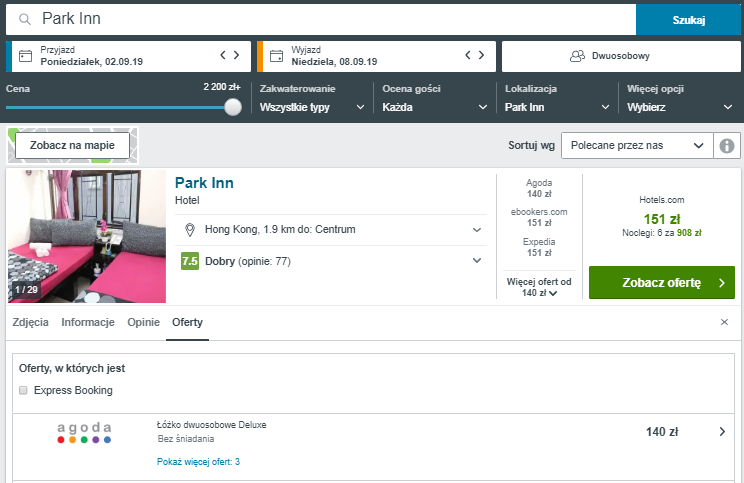Expand Więcej ofert od 140 zł
The width and height of the screenshot is (744, 483).
[539, 287]
